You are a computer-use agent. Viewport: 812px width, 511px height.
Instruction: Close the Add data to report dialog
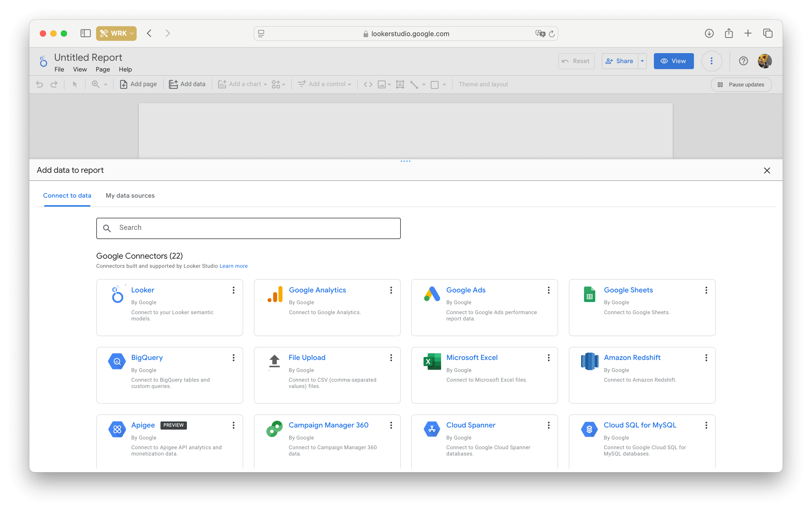tap(767, 171)
